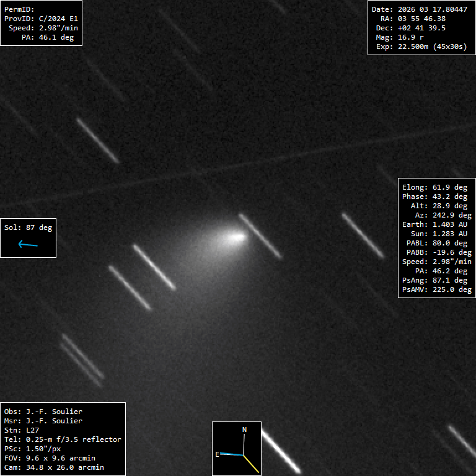Image resolution: width=476 pixels, height=476 pixels.
Task: Click the Phase 43.2 deg entry
Action: [434, 196]
